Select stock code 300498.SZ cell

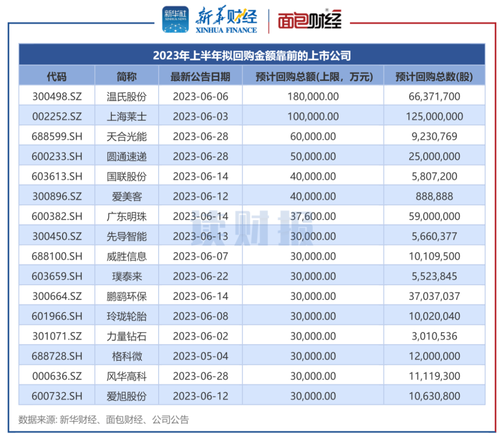pyautogui.click(x=56, y=97)
